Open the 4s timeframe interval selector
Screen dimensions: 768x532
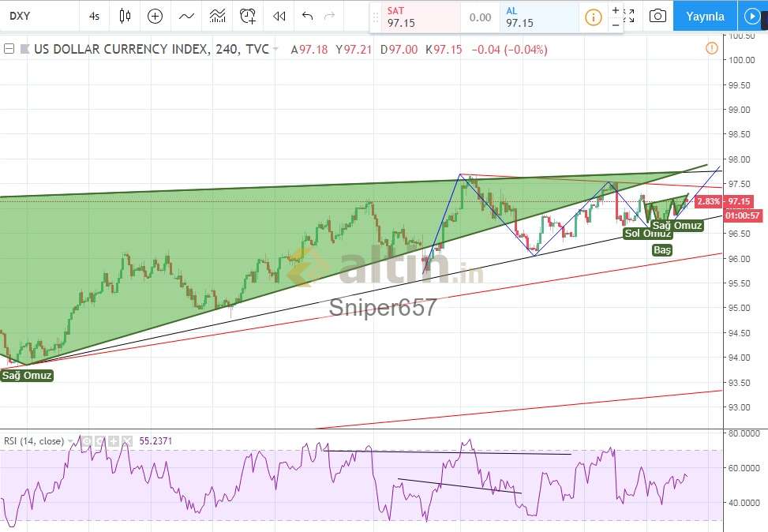94,16
